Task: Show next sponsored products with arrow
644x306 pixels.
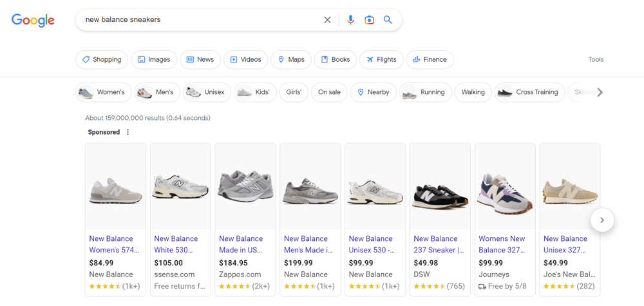Action: coord(602,220)
